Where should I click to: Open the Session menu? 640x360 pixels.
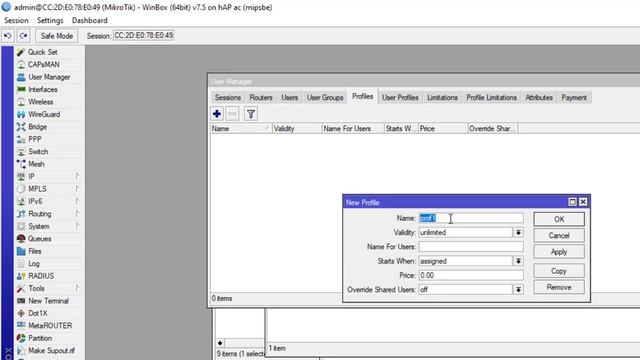click(x=16, y=20)
